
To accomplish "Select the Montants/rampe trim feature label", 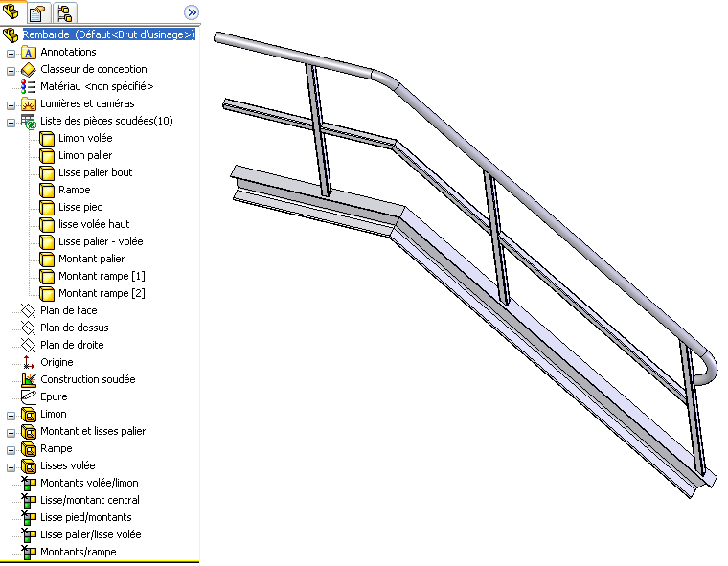I will 78,552.
